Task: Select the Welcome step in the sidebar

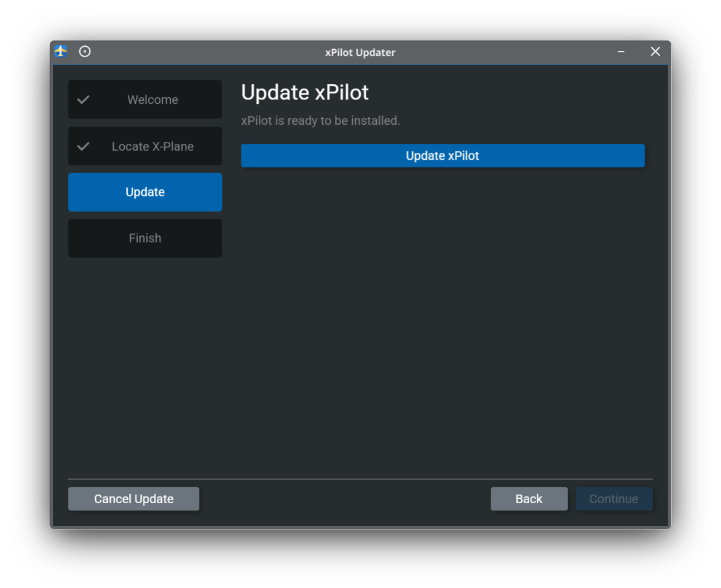Action: click(x=152, y=99)
